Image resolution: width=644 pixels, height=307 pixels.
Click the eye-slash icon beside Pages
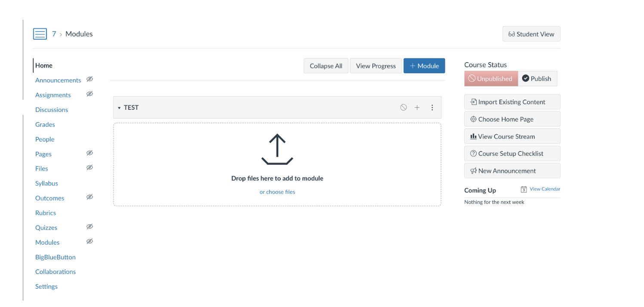[x=89, y=153]
